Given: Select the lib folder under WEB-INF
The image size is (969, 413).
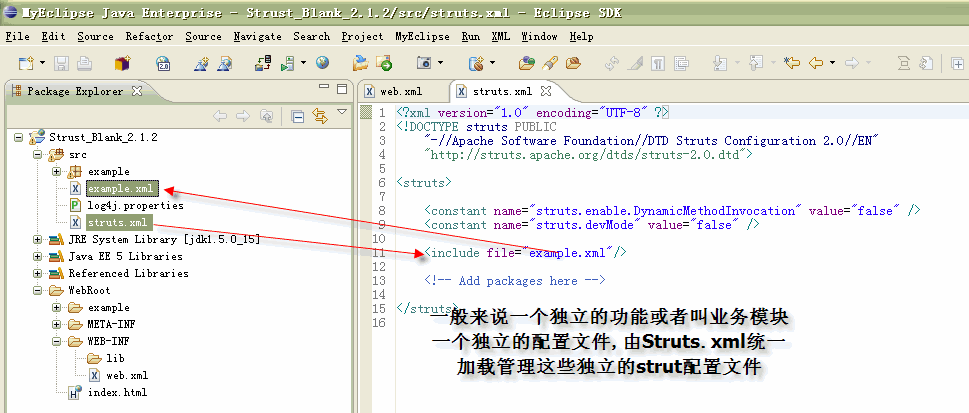Looking at the screenshot, I should [115, 358].
